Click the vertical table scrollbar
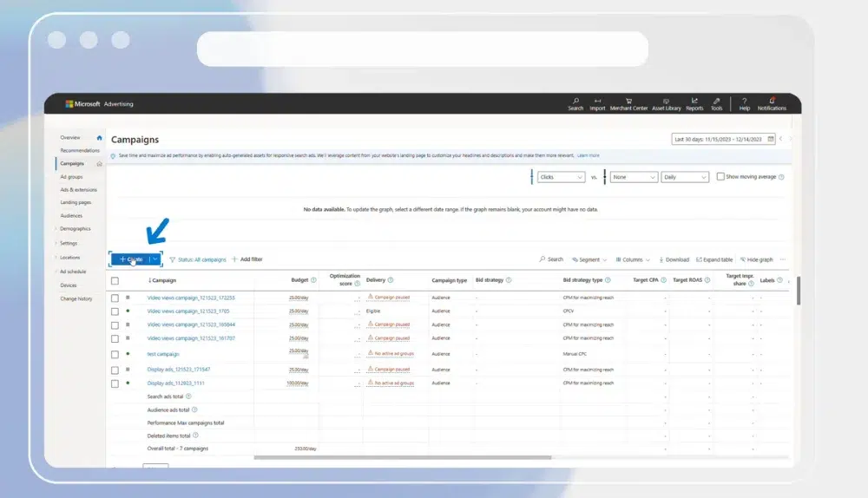This screenshot has height=498, width=868. (x=799, y=291)
